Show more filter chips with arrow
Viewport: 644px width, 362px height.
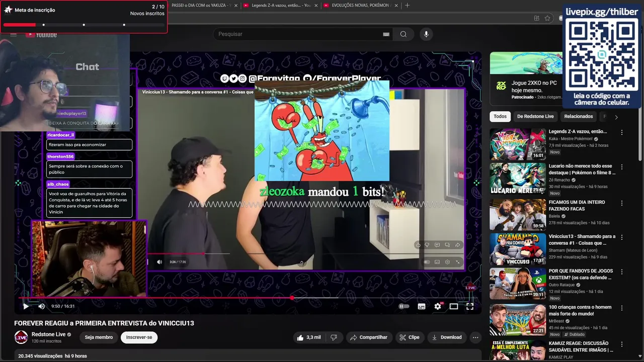pos(616,117)
